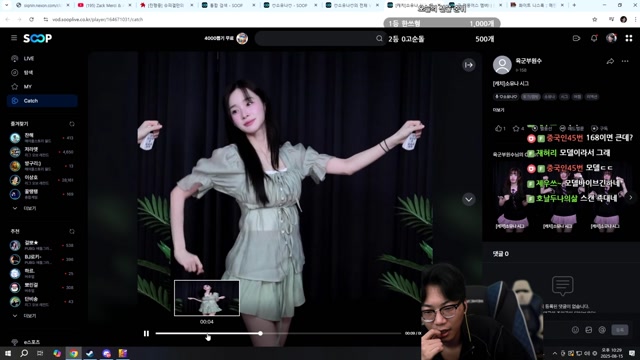Open the hamburger menu beside SOOP logo
640x360 pixels.
coord(14,38)
